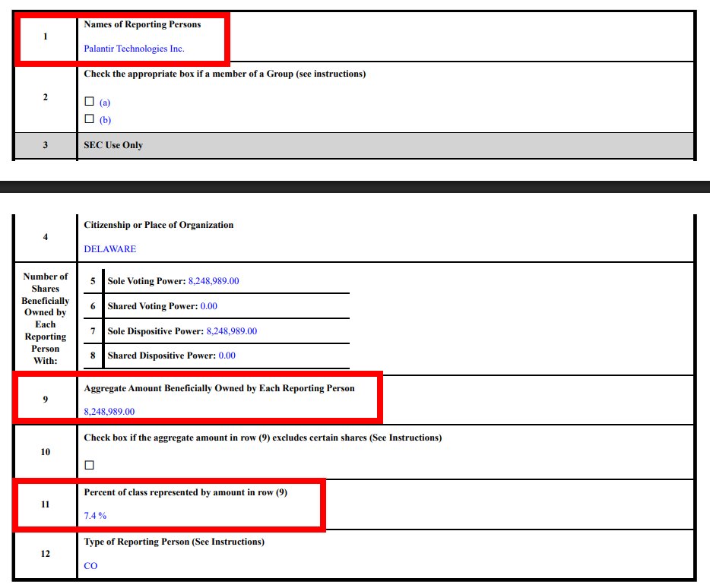Select the 'CO' type of reporting person
Viewport: 710px width, 588px height.
click(x=90, y=566)
